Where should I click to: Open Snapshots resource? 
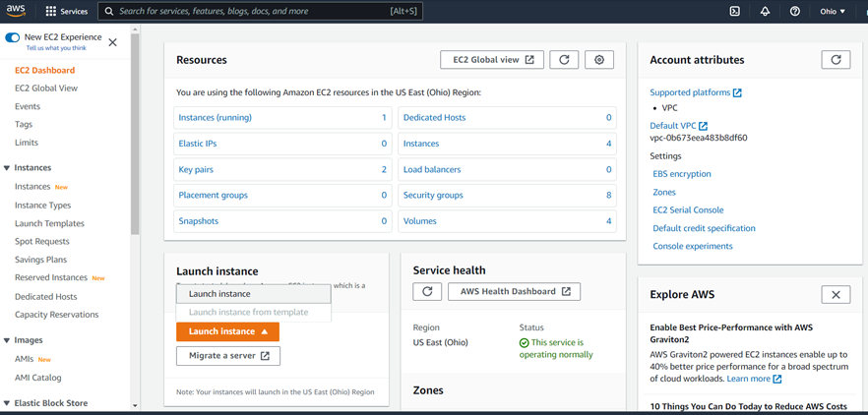(282, 221)
